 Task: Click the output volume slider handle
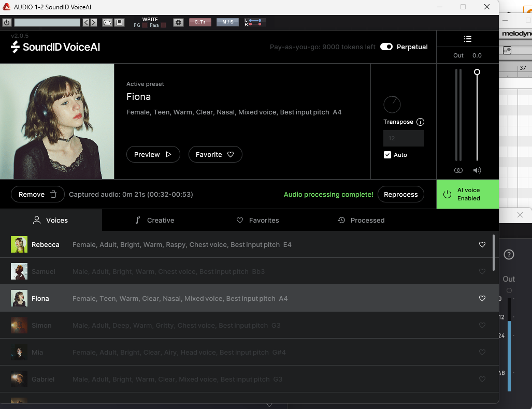477,72
